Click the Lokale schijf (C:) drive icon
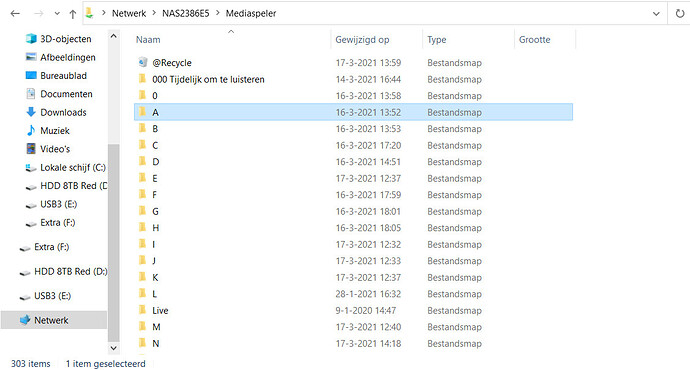This screenshot has height=370, width=690. point(30,168)
